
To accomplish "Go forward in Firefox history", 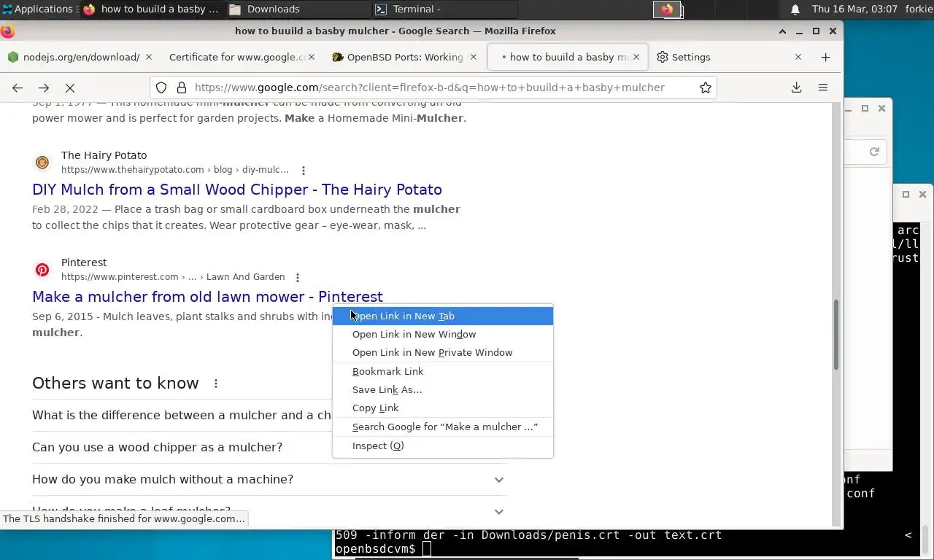I will (x=44, y=87).
